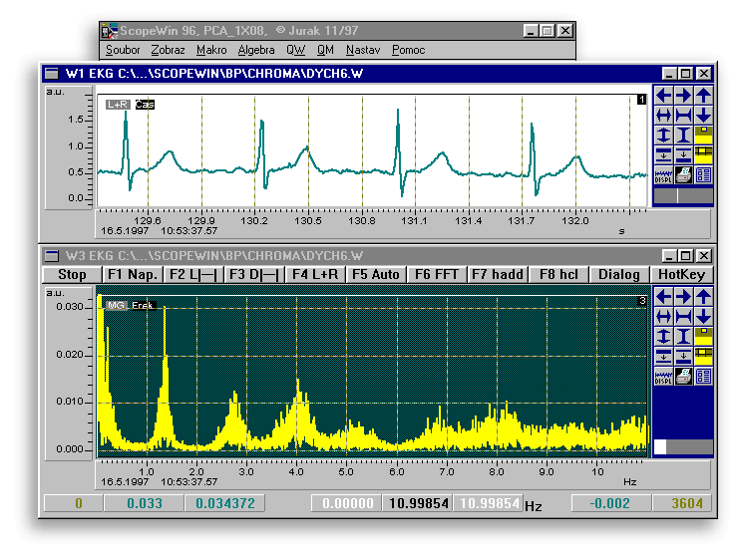This screenshot has width=736, height=560.
Task: Click vertical stretch I-beam icon in W1 panel
Action: coord(683,136)
